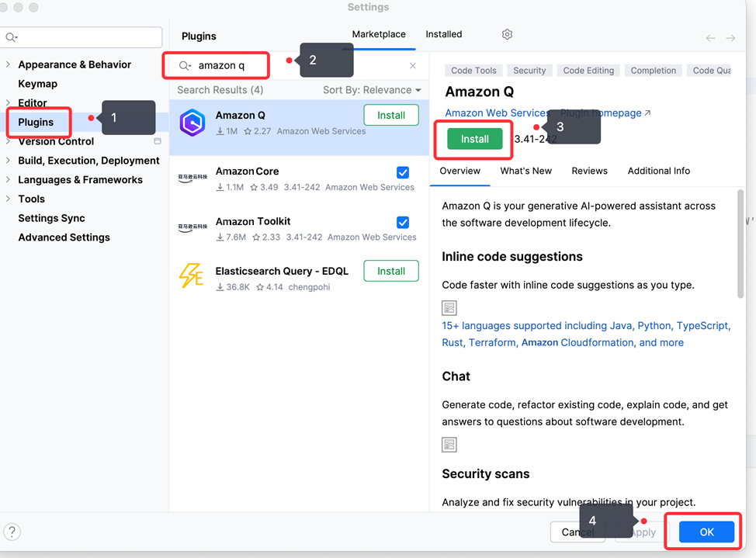Select Advanced Settings in settings tree
The width and height of the screenshot is (756, 558).
pos(64,237)
